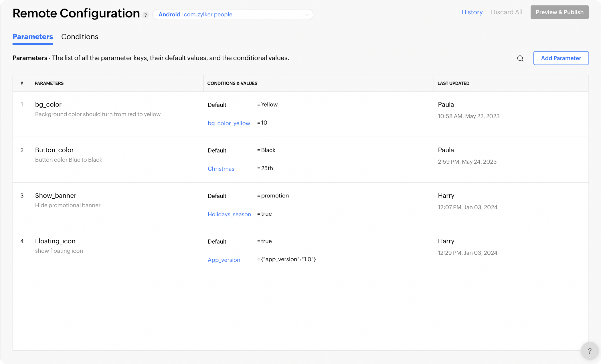The width and height of the screenshot is (601, 364).
Task: Open the bg_color_yellow condition link
Action: tap(229, 123)
